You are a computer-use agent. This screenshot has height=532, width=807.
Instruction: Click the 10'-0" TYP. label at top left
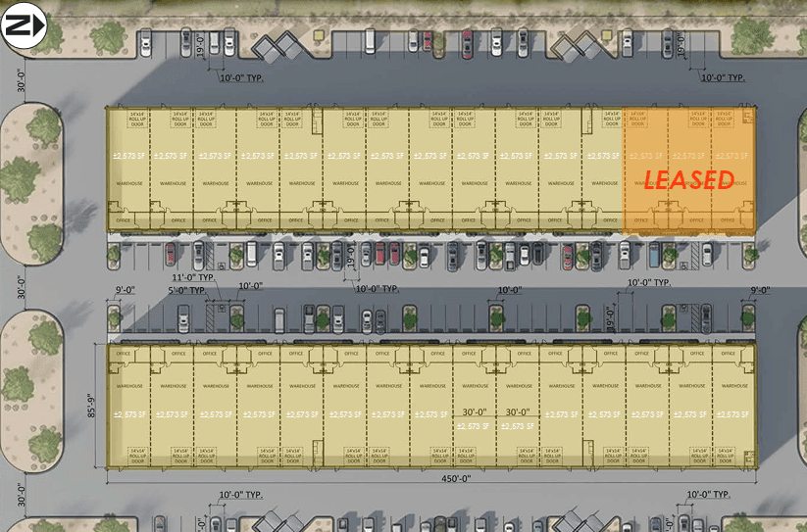(241, 76)
